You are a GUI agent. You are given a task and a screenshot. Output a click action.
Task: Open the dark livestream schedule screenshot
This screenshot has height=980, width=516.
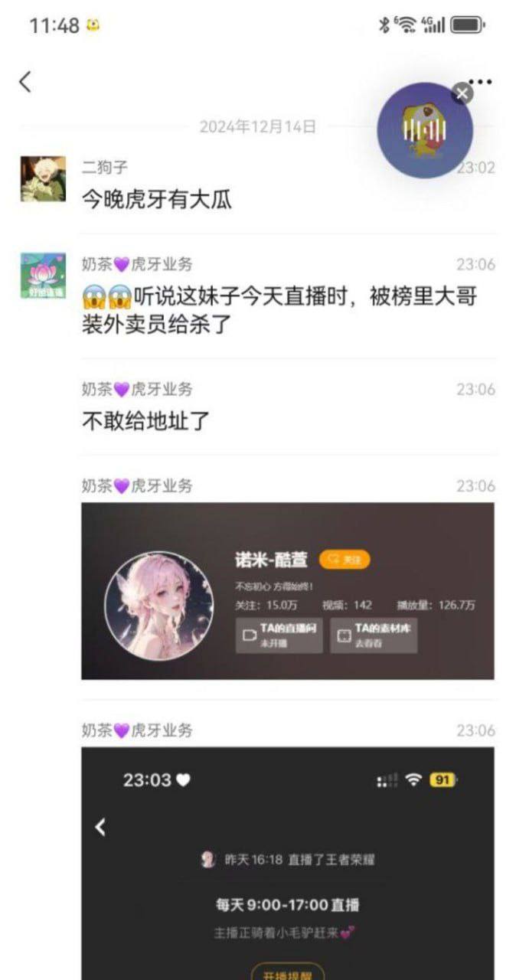(x=288, y=864)
